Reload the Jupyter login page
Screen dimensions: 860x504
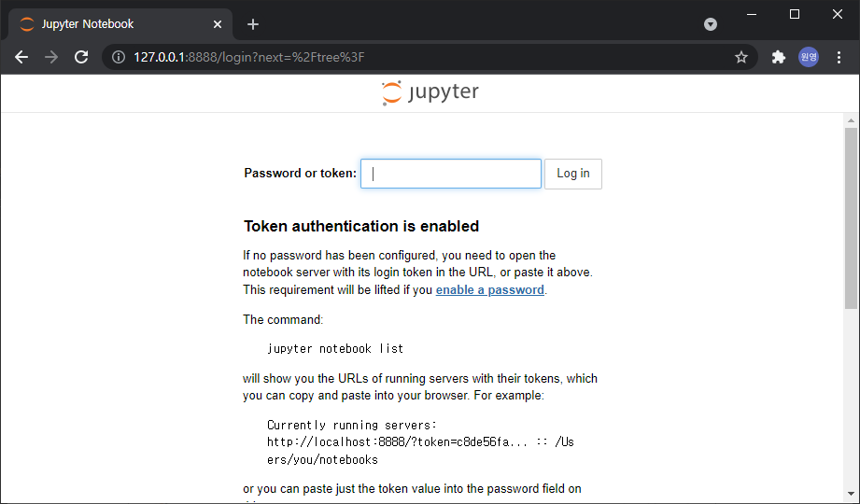(x=81, y=57)
